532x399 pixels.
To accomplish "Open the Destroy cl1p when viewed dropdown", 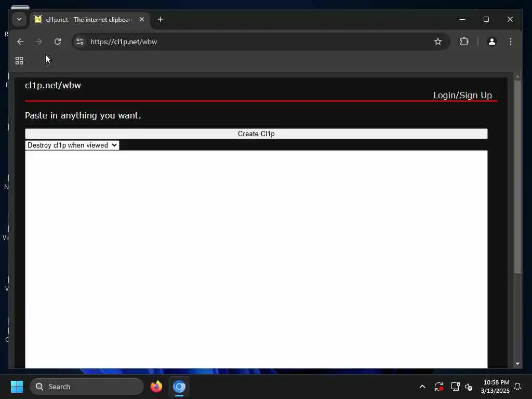I will (x=72, y=145).
